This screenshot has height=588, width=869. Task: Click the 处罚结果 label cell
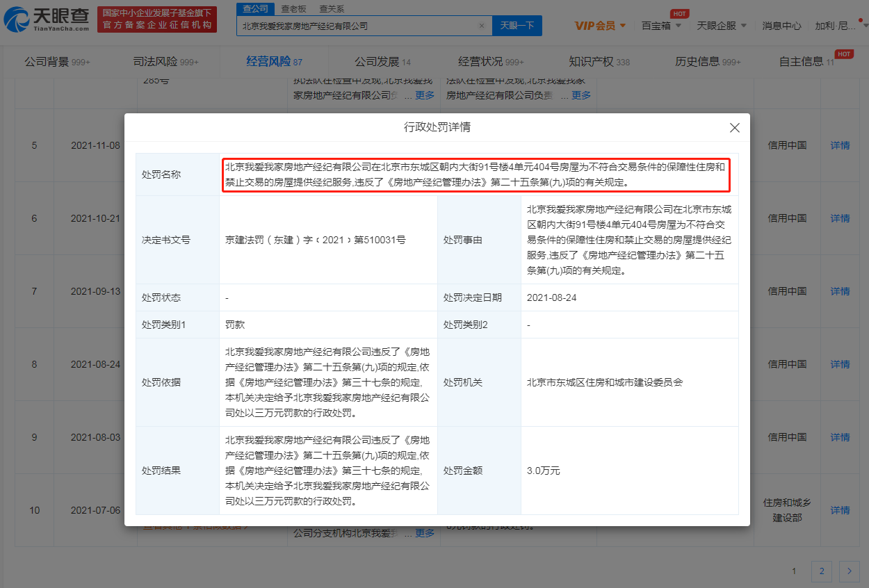(x=177, y=471)
